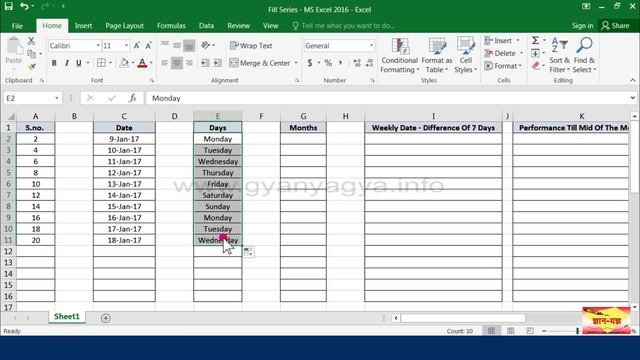This screenshot has height=360, width=640.
Task: Open Conditional Formatting menu
Action: pyautogui.click(x=400, y=56)
